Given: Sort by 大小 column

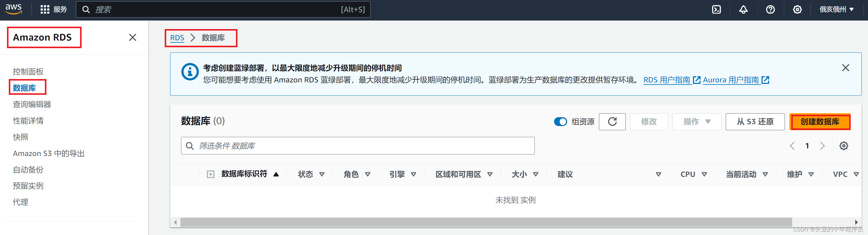Looking at the screenshot, I should pos(525,174).
